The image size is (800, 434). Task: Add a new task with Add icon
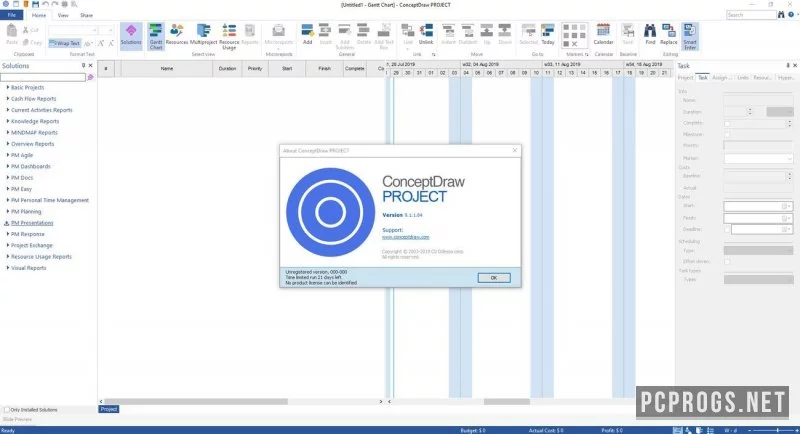point(307,35)
